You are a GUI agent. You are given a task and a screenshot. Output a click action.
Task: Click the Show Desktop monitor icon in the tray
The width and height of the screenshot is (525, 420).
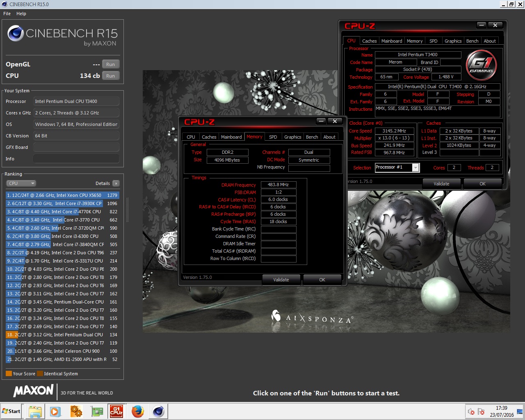[520, 411]
